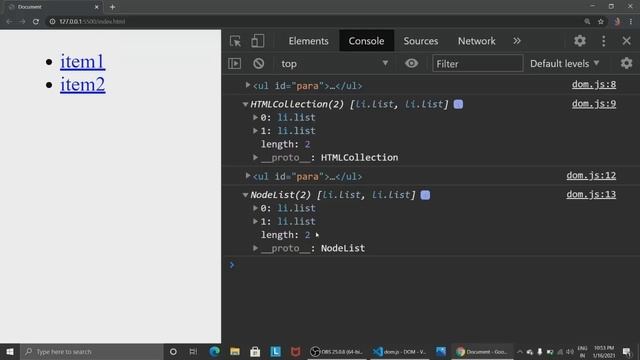The width and height of the screenshot is (640, 360).
Task: Expand item 1 of HTMLCollection
Action: (x=256, y=131)
